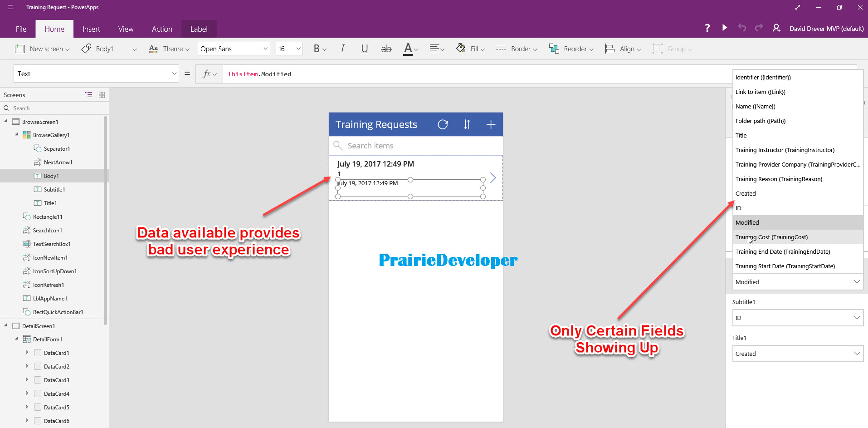The width and height of the screenshot is (868, 428).
Task: Switch to the Action tab
Action: tap(162, 29)
